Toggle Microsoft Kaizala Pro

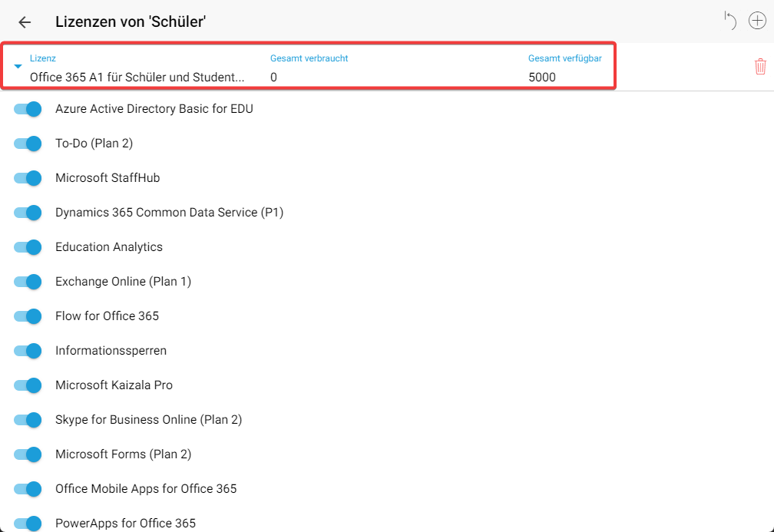(28, 385)
